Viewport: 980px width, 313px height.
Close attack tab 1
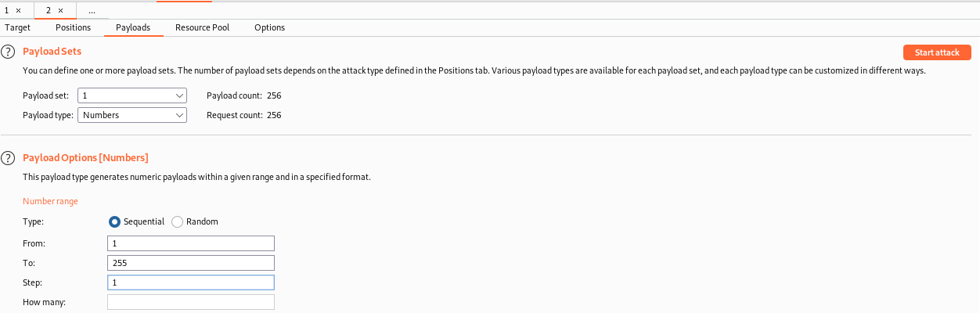click(18, 10)
